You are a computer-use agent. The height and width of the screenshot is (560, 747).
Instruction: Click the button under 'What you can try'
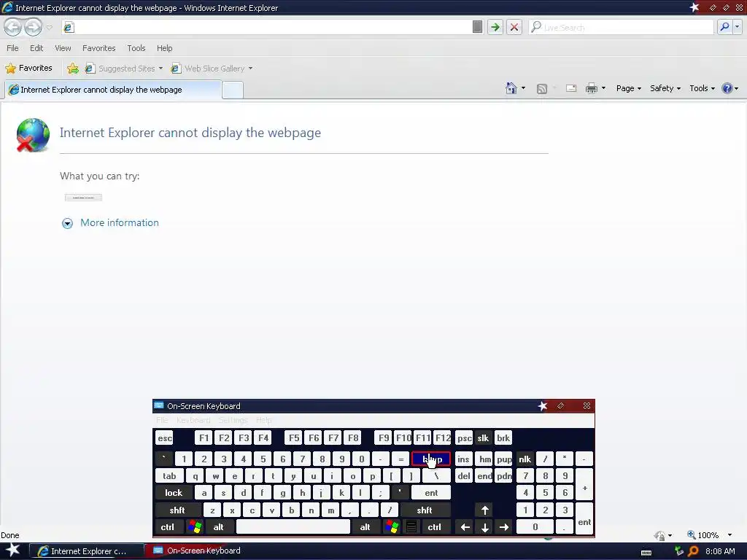pos(83,198)
